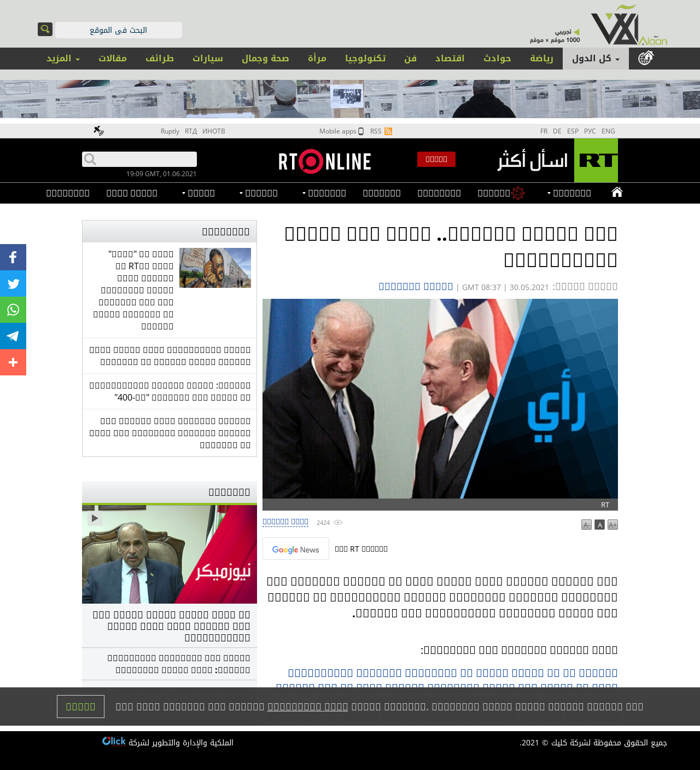This screenshot has width=700, height=770.
Task: Reset article font size with A
Action: (599, 525)
